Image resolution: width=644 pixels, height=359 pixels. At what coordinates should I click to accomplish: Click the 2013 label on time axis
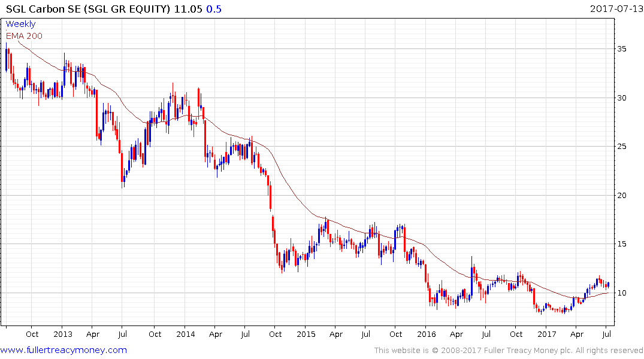tap(63, 334)
